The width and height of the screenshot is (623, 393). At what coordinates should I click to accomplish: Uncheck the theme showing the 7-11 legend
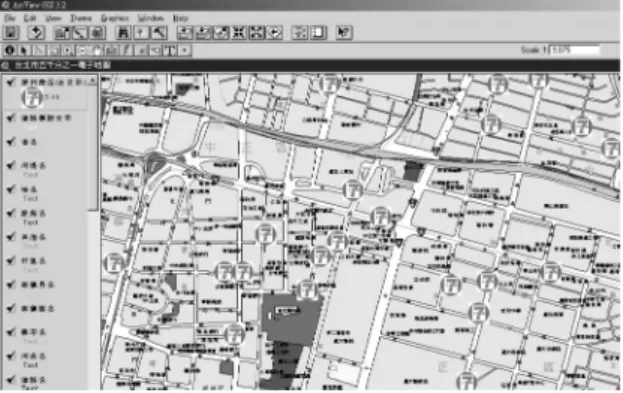tap(11, 82)
